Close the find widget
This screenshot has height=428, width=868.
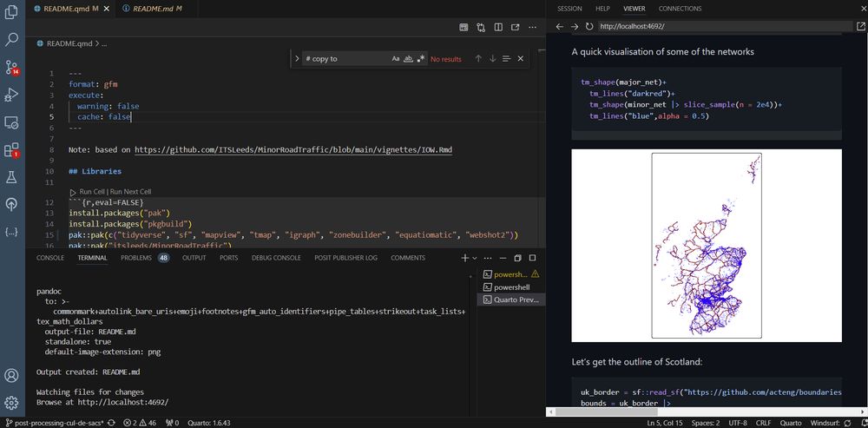click(520, 59)
